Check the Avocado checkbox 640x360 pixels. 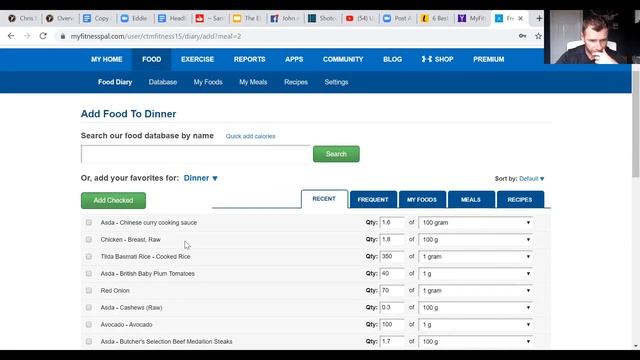(89, 324)
